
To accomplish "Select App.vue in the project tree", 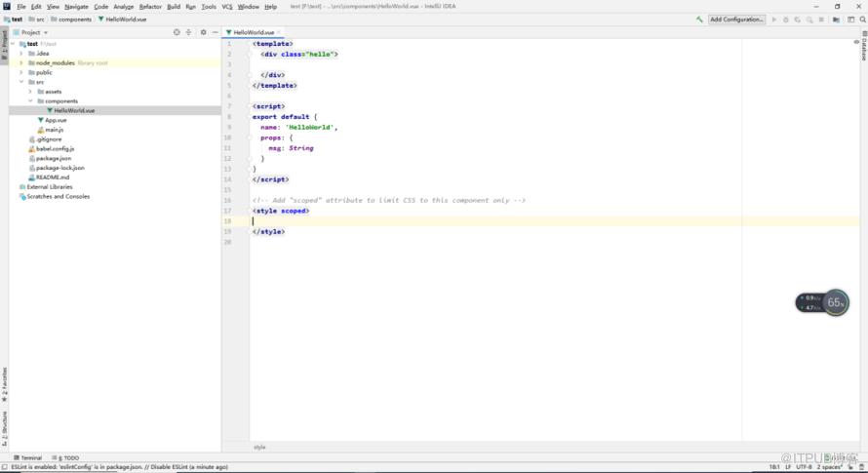I will pyautogui.click(x=56, y=120).
